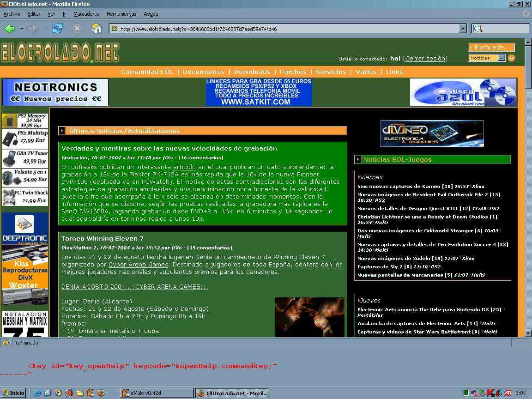Reload the page with the Refresh icon

[58, 29]
